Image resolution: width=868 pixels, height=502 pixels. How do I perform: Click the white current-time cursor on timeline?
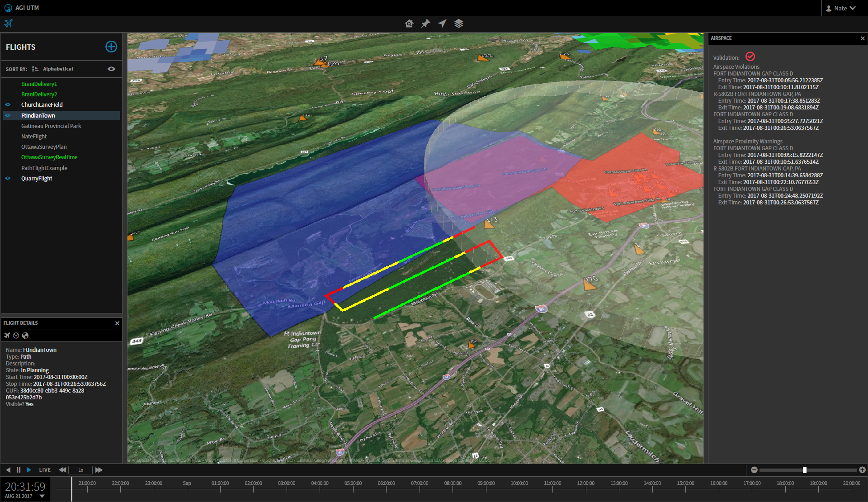coord(71,489)
